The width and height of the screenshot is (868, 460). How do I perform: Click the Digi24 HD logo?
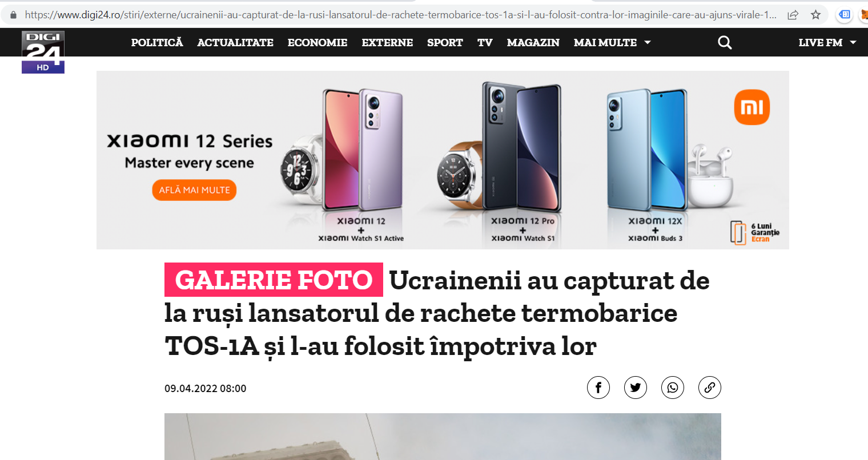[43, 52]
